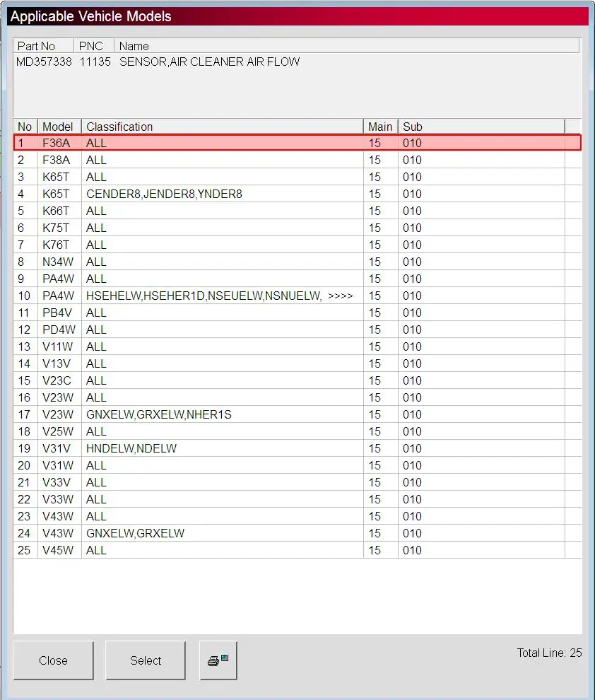Viewport: 595px width, 700px height.
Task: Select part number MD357338
Action: (44, 62)
